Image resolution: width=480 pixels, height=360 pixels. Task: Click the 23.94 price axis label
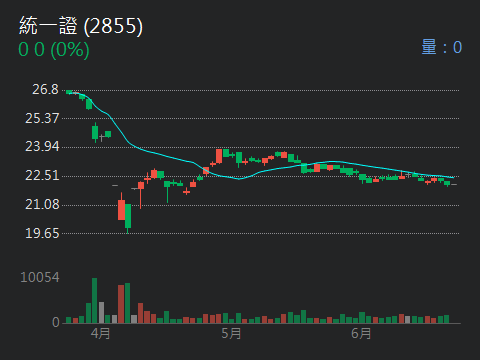coord(42,146)
